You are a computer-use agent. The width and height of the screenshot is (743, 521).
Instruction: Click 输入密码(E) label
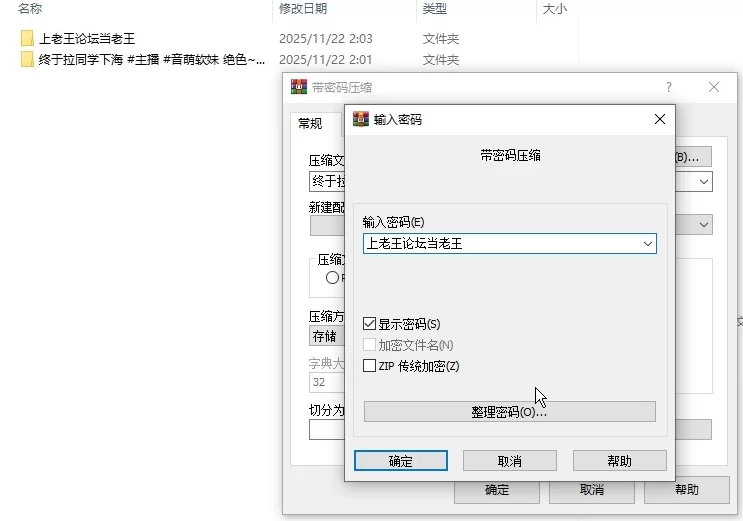393,222
